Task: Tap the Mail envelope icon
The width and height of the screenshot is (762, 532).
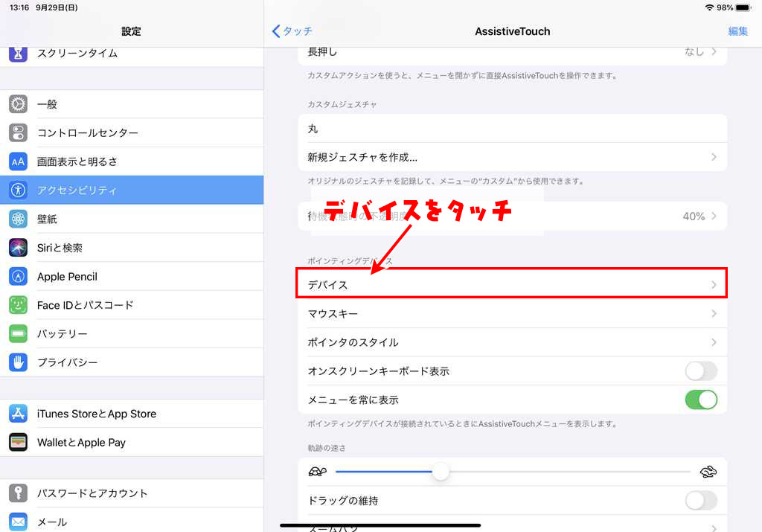Action: (18, 522)
